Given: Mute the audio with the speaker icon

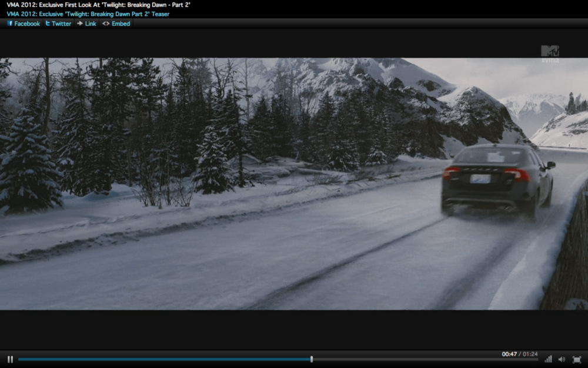Looking at the screenshot, I should (562, 359).
